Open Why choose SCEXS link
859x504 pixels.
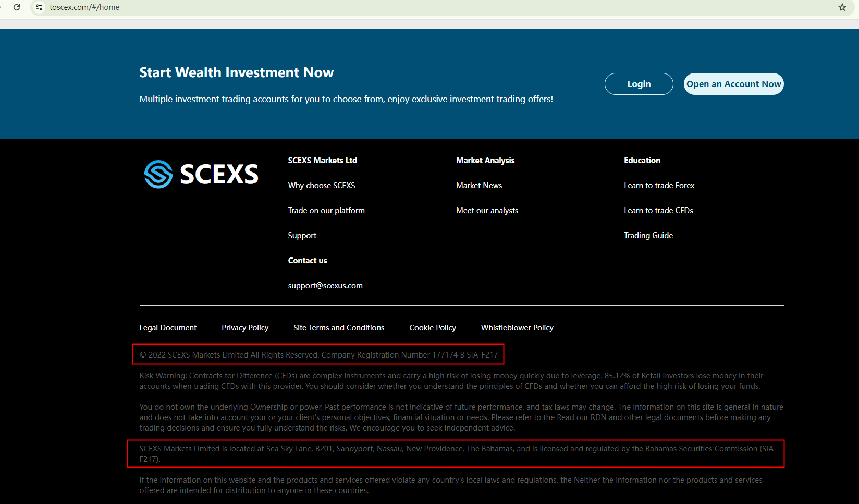pos(322,186)
